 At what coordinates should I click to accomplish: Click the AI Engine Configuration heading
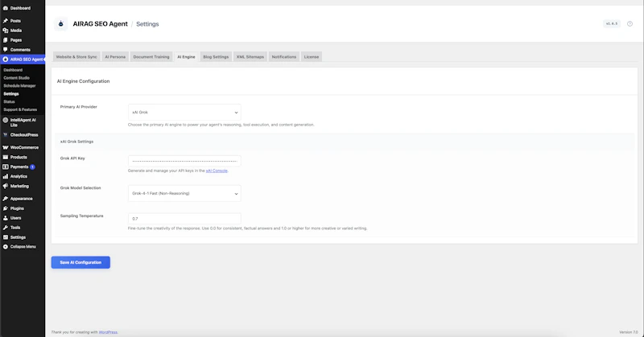click(x=83, y=81)
